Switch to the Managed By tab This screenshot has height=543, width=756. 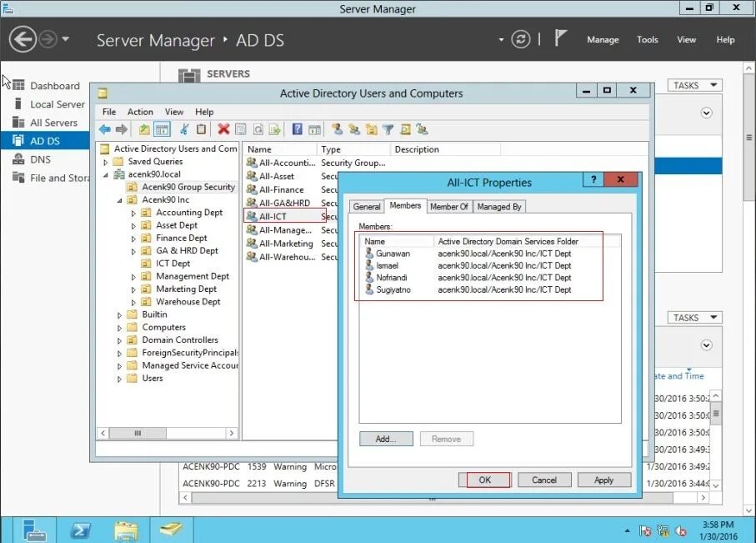(x=499, y=207)
